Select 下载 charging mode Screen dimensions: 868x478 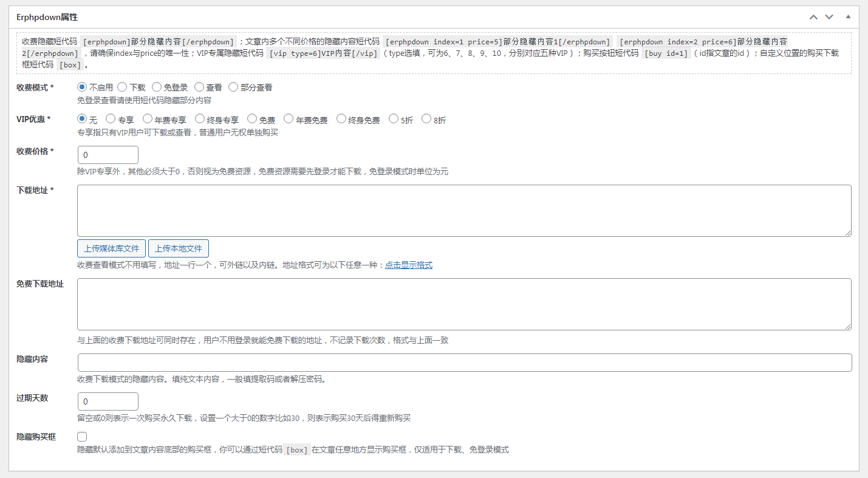pos(122,87)
